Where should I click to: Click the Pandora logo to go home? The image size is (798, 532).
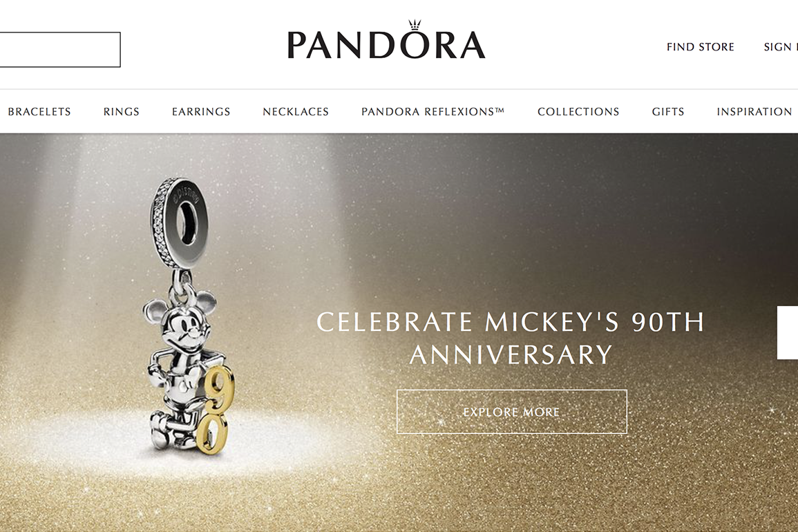(386, 39)
